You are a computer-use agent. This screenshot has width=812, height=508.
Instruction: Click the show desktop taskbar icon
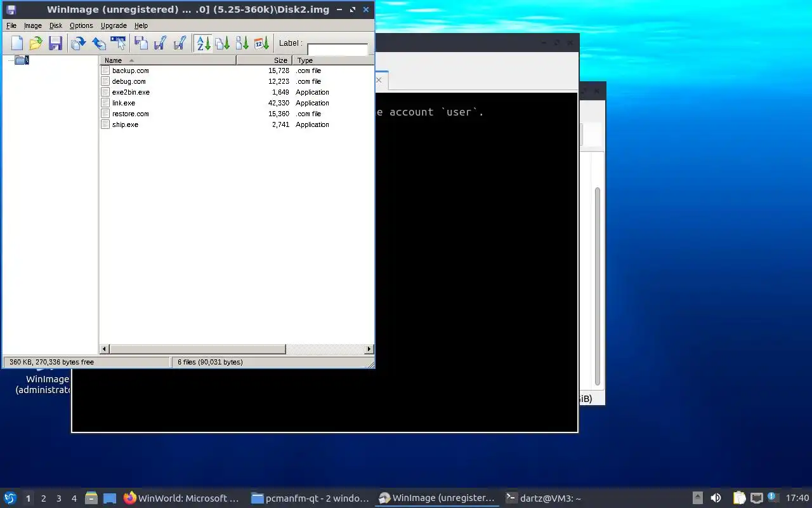tap(110, 498)
